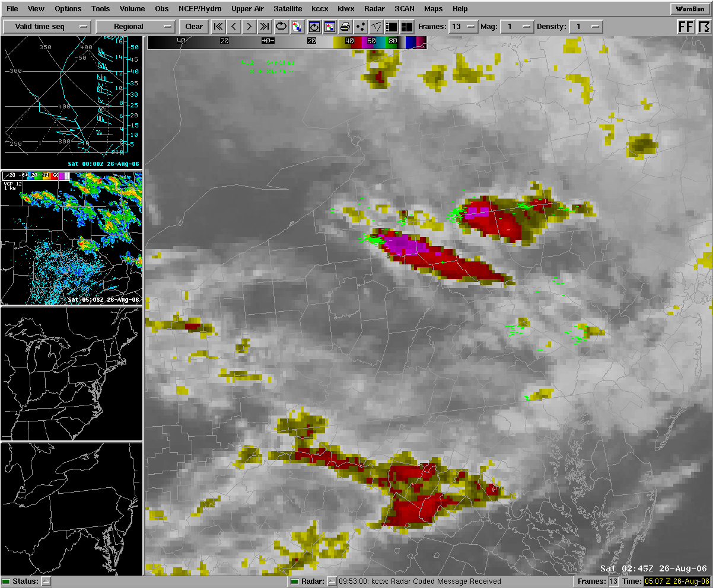The width and height of the screenshot is (713, 588).
Task: Open the Upper Air menu
Action: point(248,9)
